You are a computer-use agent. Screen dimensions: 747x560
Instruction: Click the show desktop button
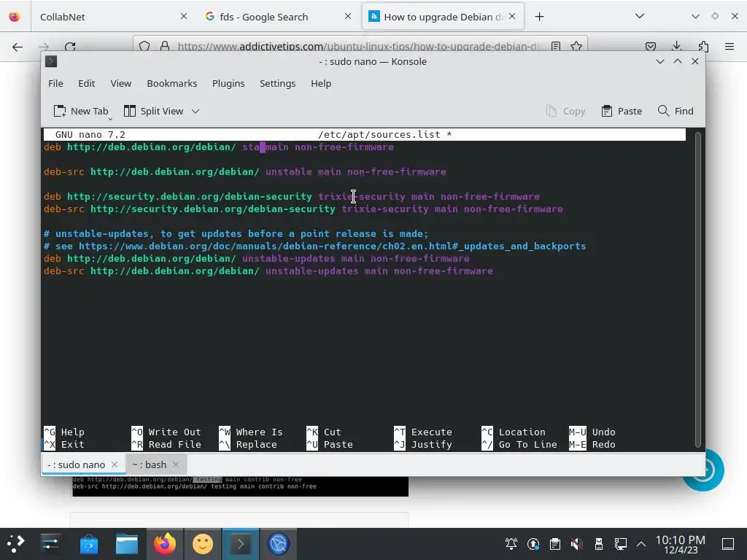point(728,543)
